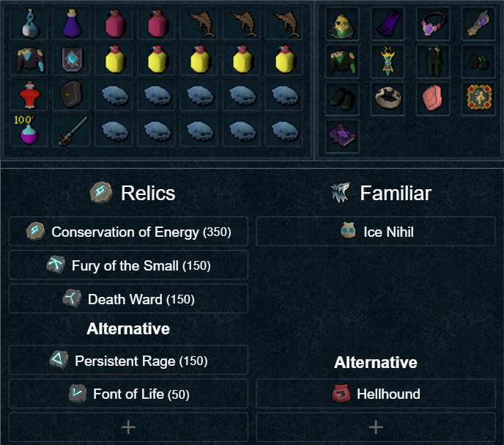Add another relic with plus button
Screen dimensions: 504x445
click(x=128, y=427)
